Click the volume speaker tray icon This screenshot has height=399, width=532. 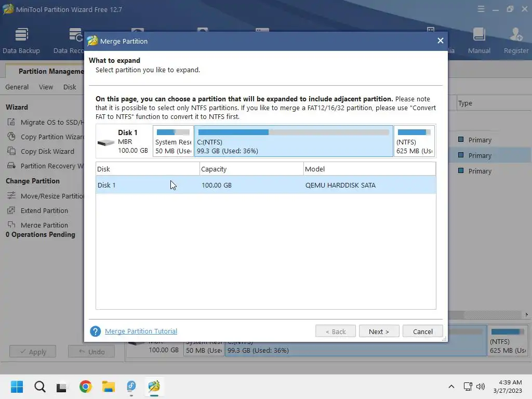click(x=481, y=387)
